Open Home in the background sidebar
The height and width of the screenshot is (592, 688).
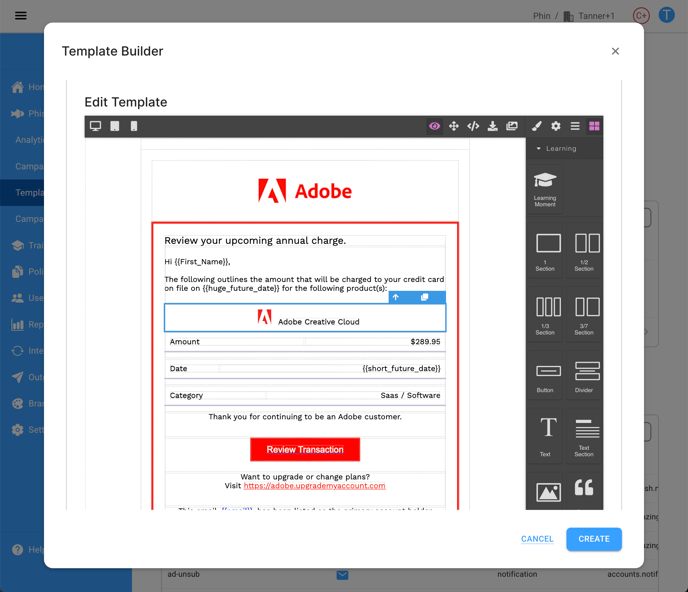(x=27, y=87)
